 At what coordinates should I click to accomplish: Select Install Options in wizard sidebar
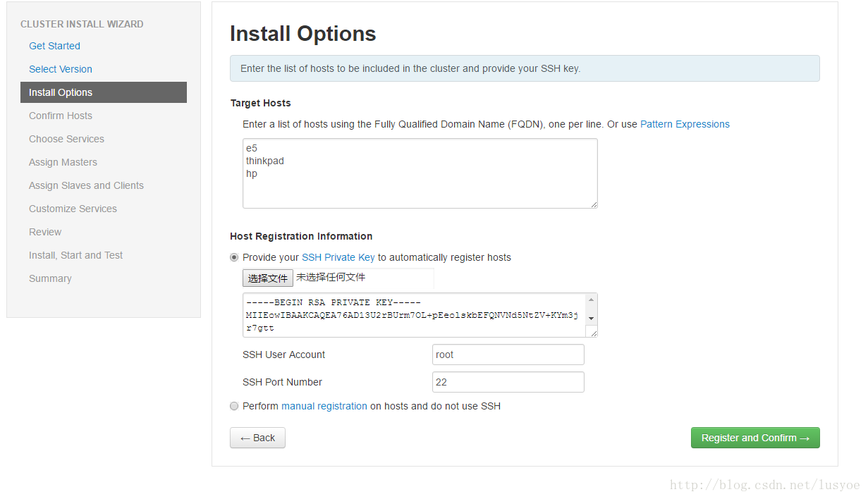104,92
